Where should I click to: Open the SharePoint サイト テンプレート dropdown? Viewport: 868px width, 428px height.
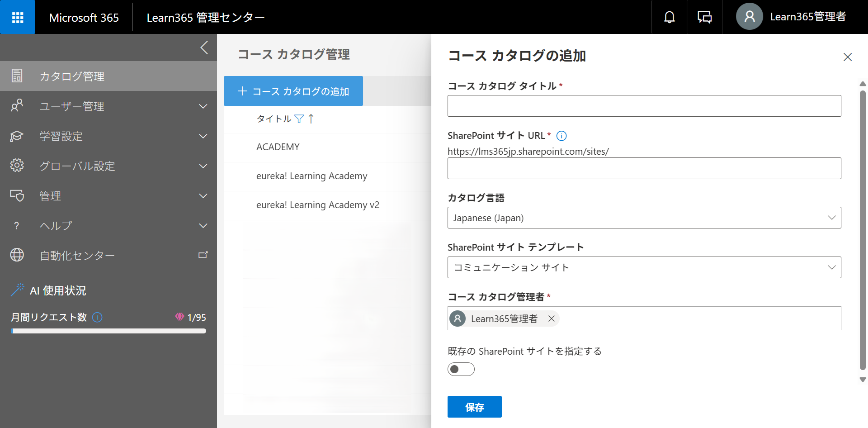(644, 267)
